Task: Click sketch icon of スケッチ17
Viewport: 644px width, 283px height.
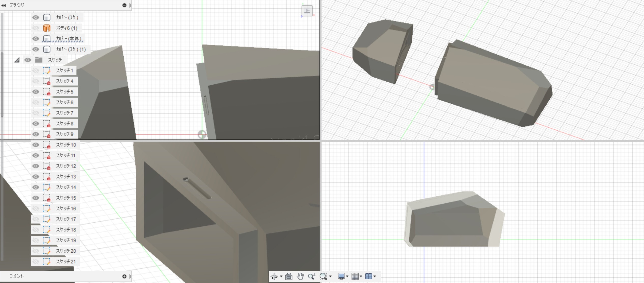Action: click(x=47, y=219)
